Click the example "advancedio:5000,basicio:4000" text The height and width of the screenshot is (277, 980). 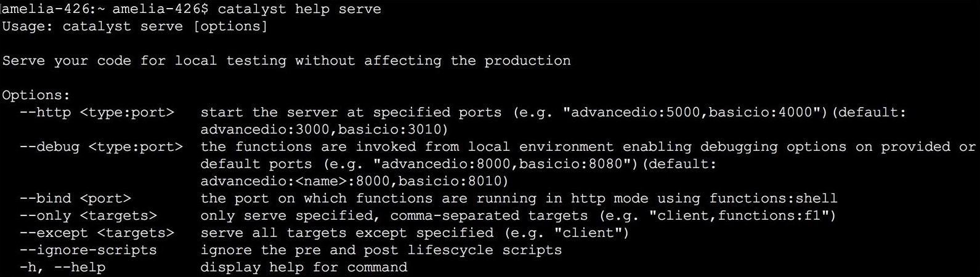pyautogui.click(x=696, y=113)
